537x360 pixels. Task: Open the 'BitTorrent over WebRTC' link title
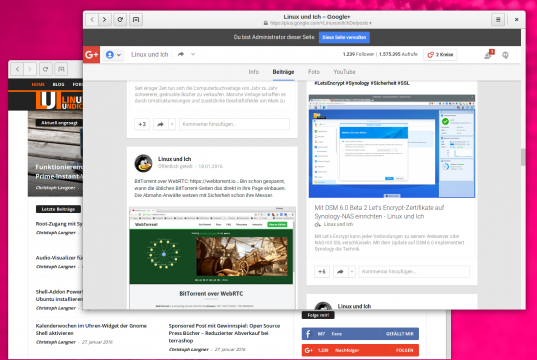point(211,294)
